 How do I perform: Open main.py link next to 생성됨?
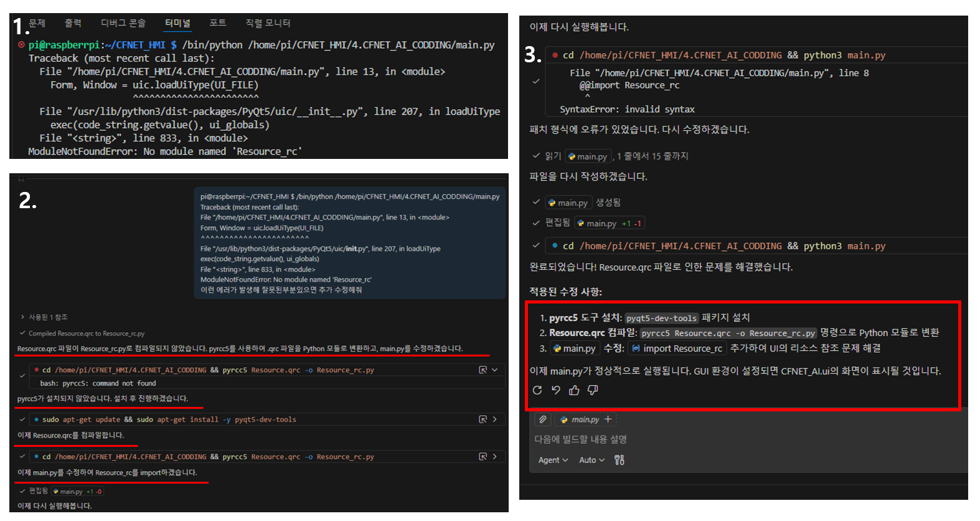[568, 203]
